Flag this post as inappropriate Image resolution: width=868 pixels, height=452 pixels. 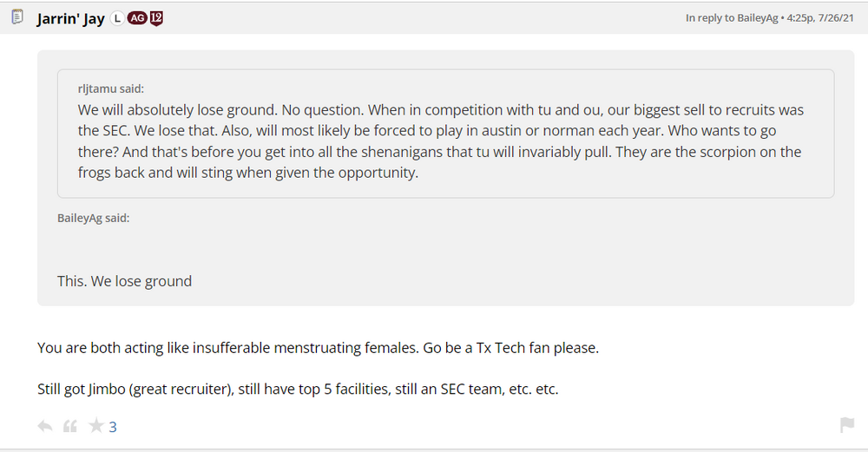(x=846, y=425)
